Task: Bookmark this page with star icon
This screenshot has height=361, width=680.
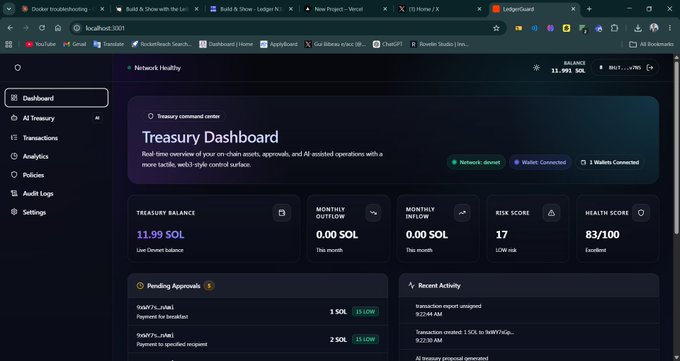Action: click(496, 28)
